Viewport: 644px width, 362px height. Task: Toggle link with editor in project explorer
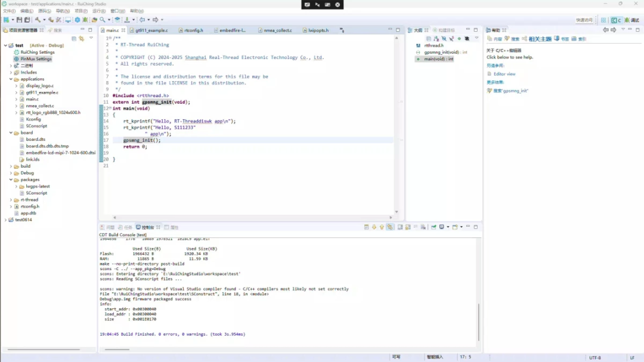click(81, 38)
